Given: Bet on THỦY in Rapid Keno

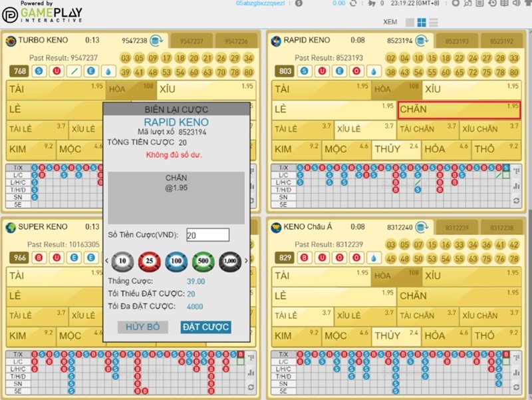Looking at the screenshot, I should (396, 150).
